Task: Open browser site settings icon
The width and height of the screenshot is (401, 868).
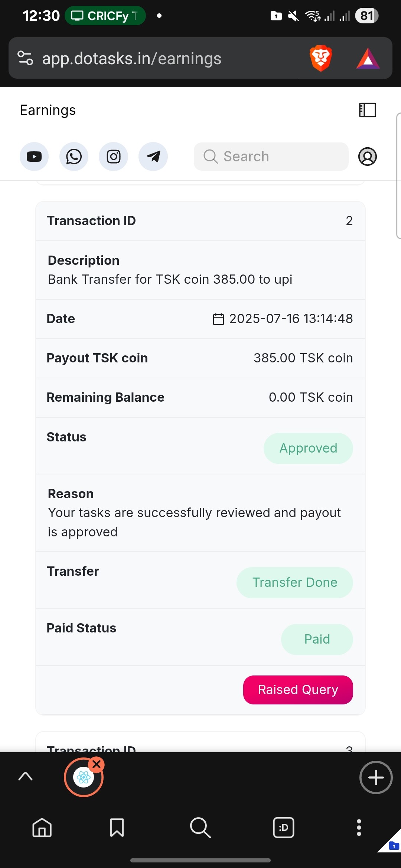Action: click(25, 58)
